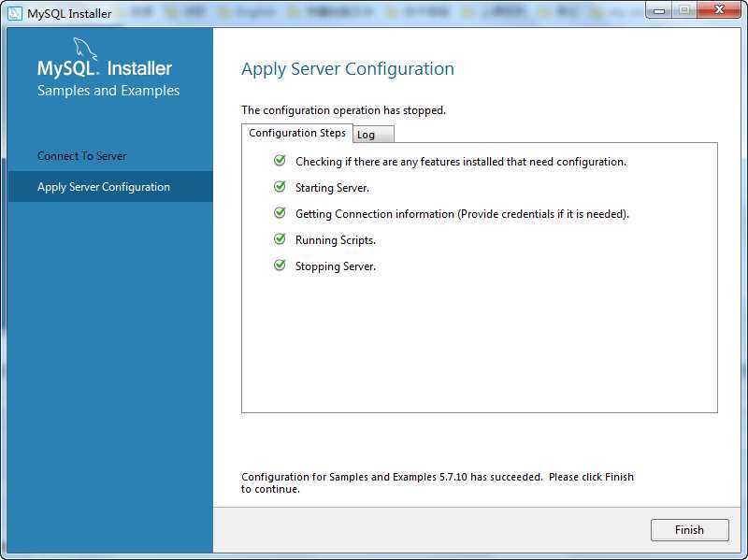Click the MySQL Installer title bar icon
This screenshot has height=560, width=748.
pos(14,13)
